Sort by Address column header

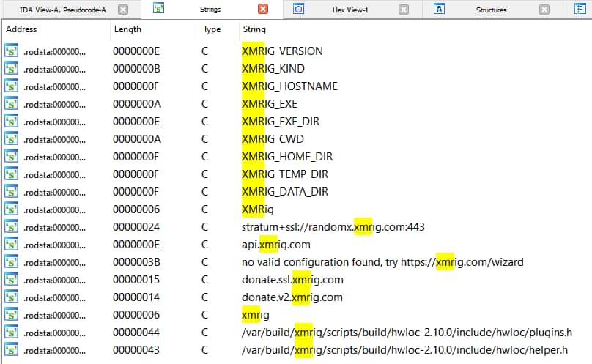pos(21,30)
